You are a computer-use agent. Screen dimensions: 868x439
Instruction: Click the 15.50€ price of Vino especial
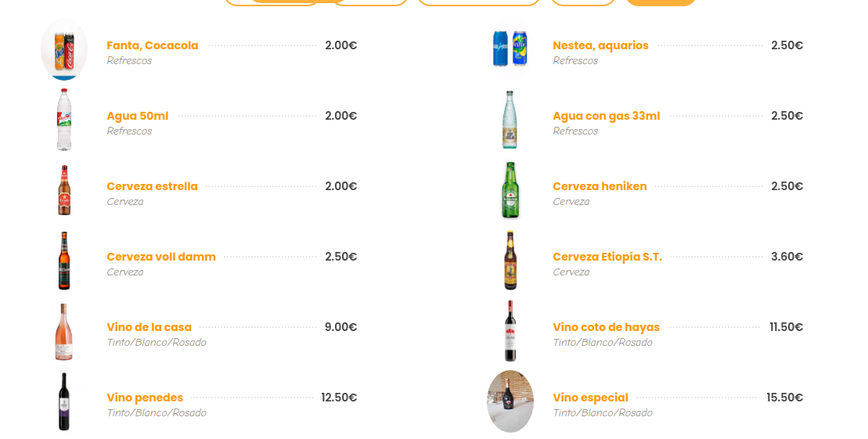784,398
